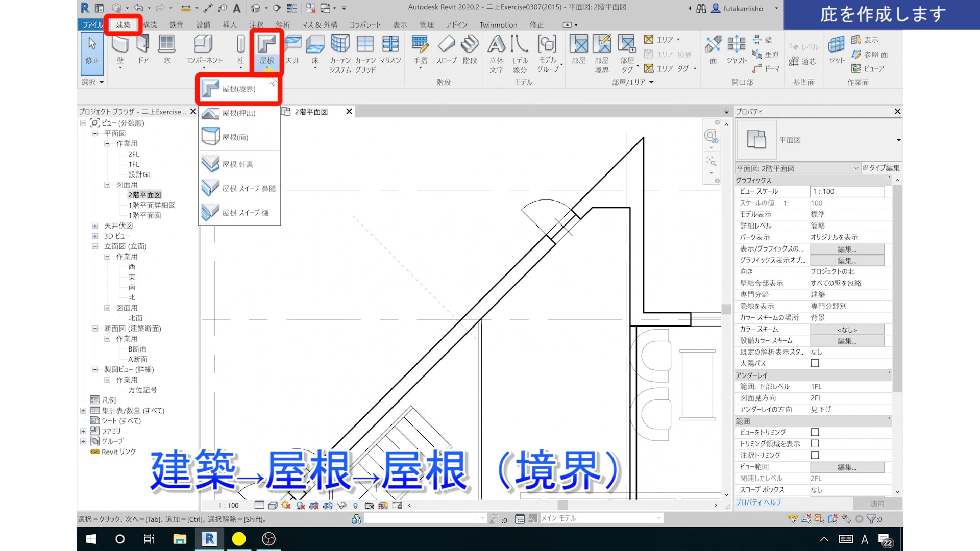Open the 平面図 type selector dropdown
Viewport: 980px width, 551px height.
click(x=898, y=140)
